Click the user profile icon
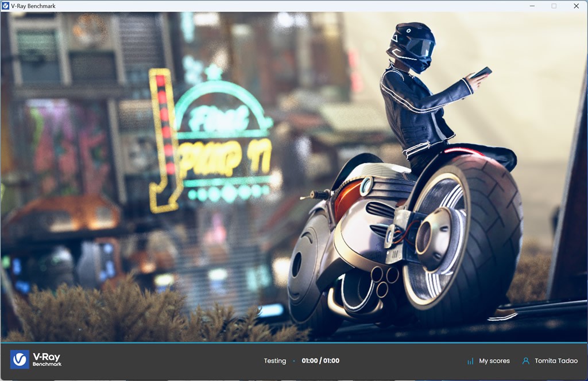 coord(526,361)
